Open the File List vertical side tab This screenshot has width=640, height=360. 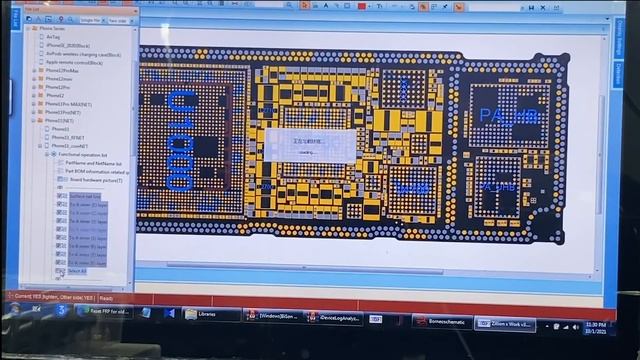click(16, 19)
